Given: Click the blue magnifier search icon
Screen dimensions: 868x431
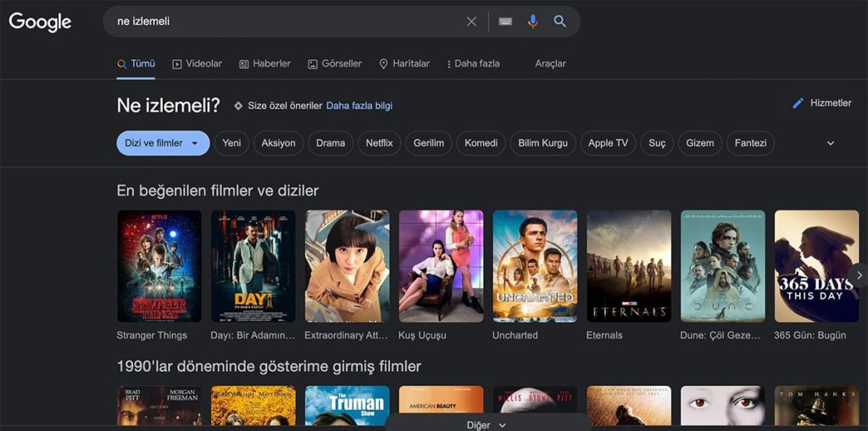Looking at the screenshot, I should coord(559,21).
